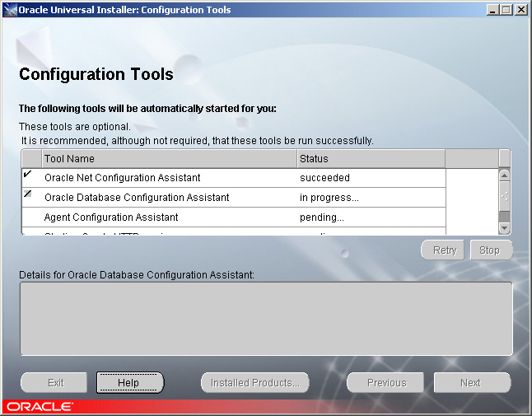Click the 'pending...' status for Agent Configuration Assistant
Viewport: 532px width, 416px height.
371,217
